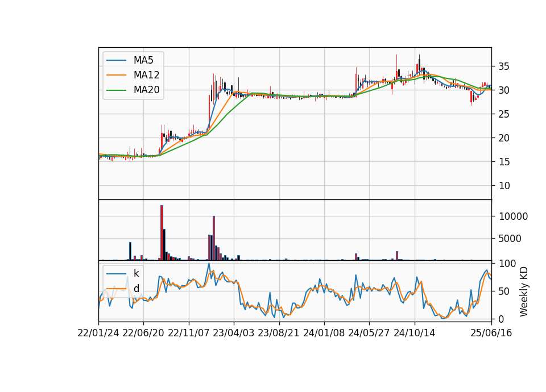Click the tallest red volume bar
This screenshot has height=392, width=546.
pyautogui.click(x=162, y=233)
